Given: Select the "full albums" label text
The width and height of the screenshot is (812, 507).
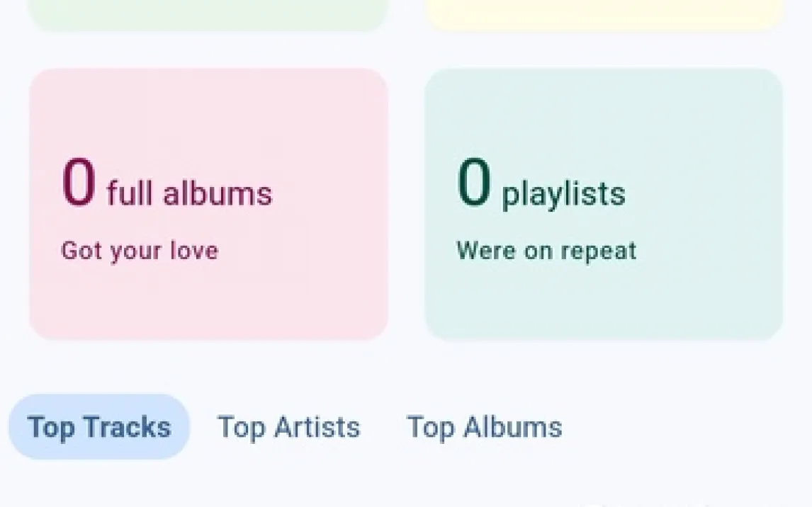Looking at the screenshot, I should pos(189,194).
